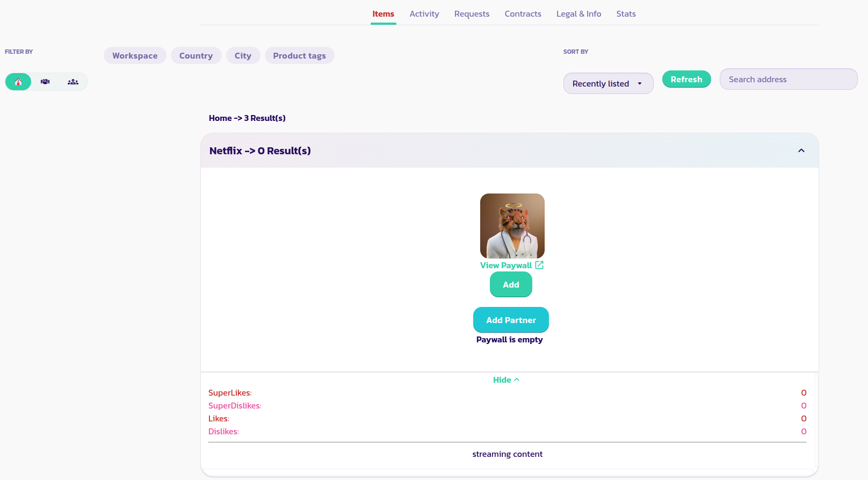This screenshot has height=480, width=868.
Task: Go to the Contracts tab
Action: tap(523, 14)
